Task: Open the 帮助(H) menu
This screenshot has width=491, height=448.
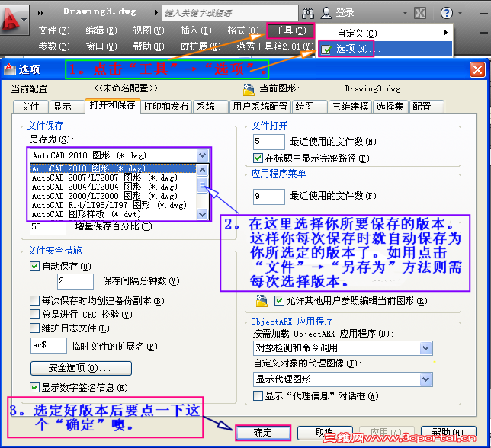Action: point(149,46)
